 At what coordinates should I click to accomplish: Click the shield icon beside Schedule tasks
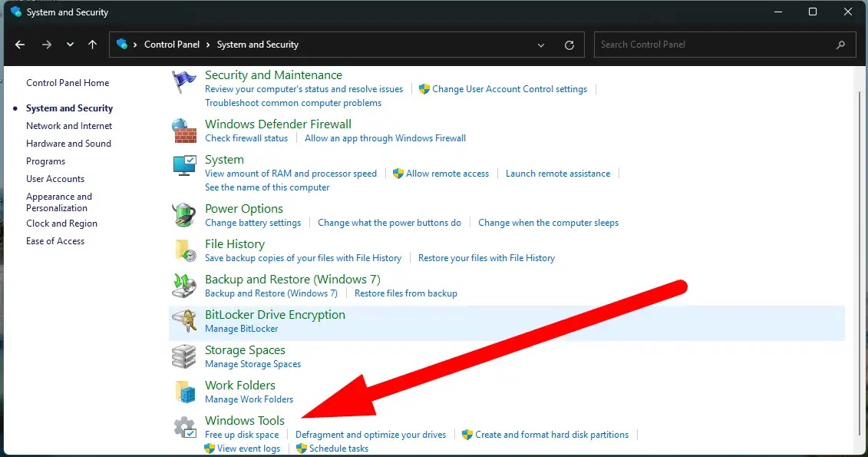[301, 448]
